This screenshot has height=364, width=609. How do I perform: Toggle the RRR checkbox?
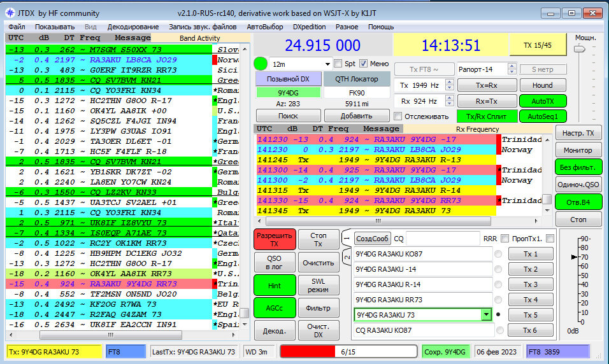click(505, 238)
